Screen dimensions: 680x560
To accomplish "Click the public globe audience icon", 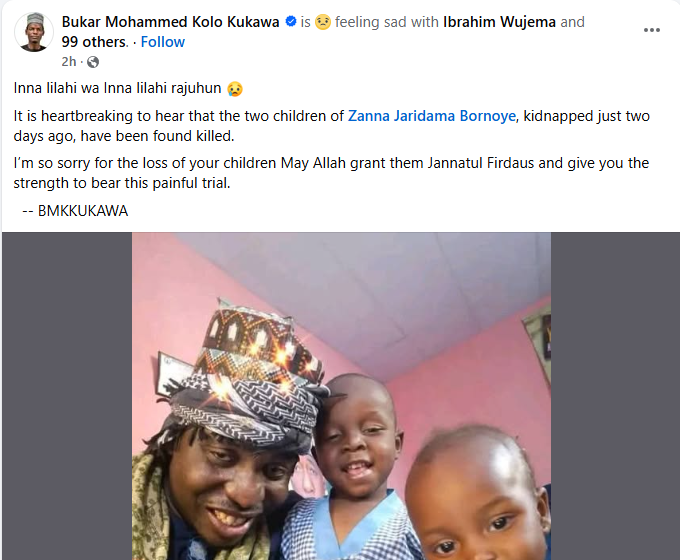I will coord(93,62).
